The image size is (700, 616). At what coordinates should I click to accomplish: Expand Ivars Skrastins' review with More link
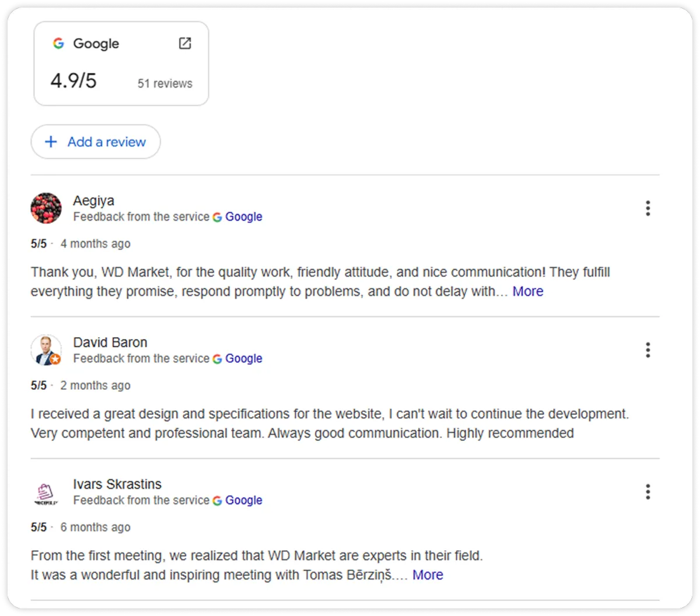coord(428,575)
